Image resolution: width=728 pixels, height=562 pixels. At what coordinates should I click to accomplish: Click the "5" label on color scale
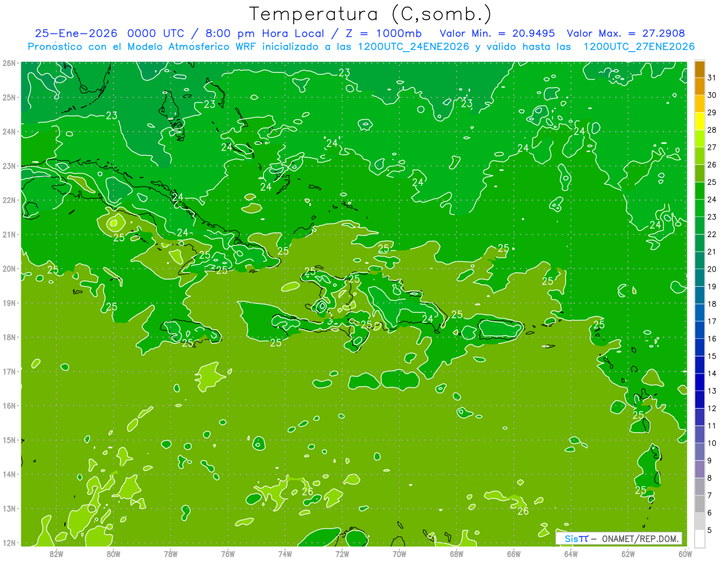pyautogui.click(x=710, y=530)
